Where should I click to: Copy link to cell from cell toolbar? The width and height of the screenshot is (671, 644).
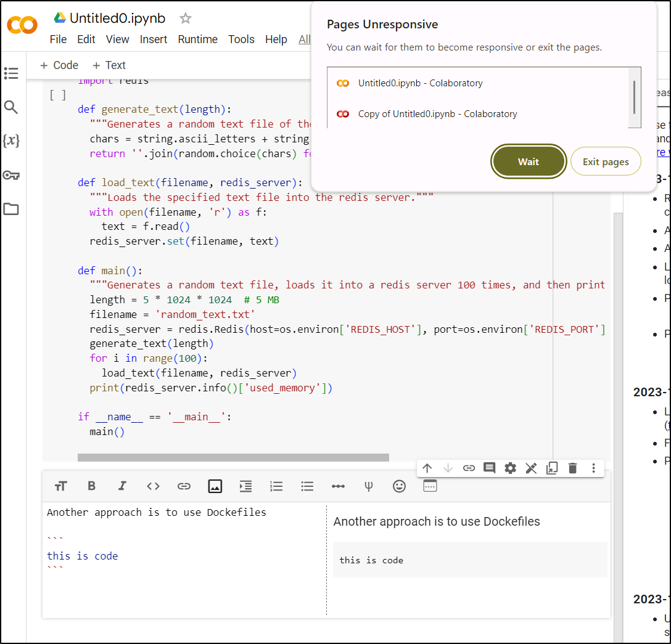(469, 468)
